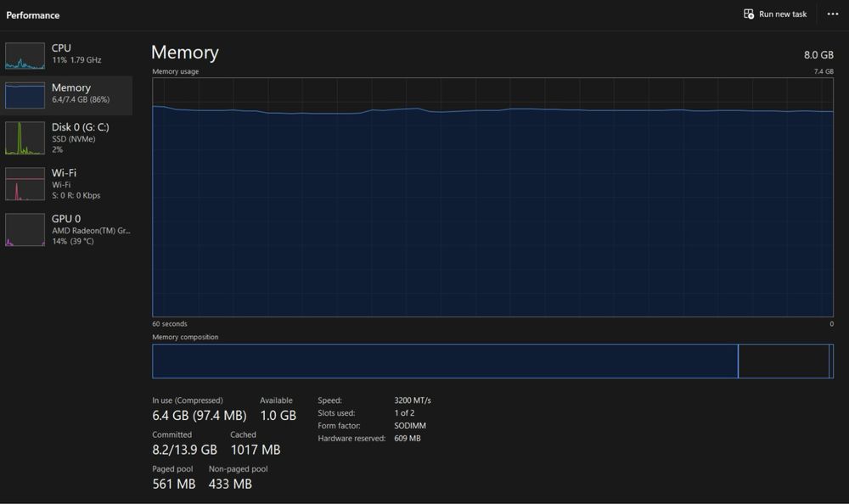The image size is (849, 504).
Task: Click the Non-paged pool value 433 MB
Action: coord(230,484)
